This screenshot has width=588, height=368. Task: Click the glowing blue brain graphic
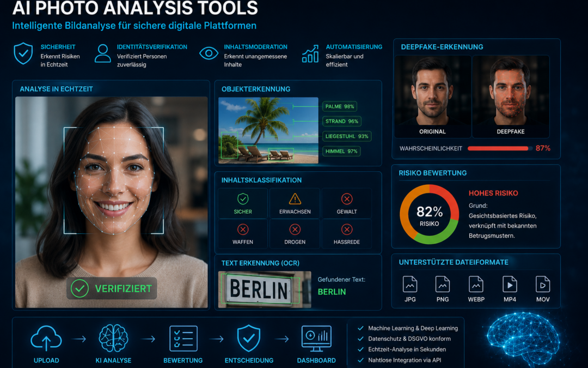524,340
